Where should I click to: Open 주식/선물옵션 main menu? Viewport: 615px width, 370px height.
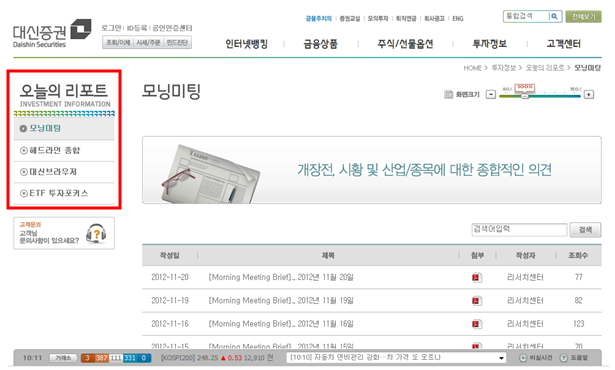pyautogui.click(x=405, y=44)
